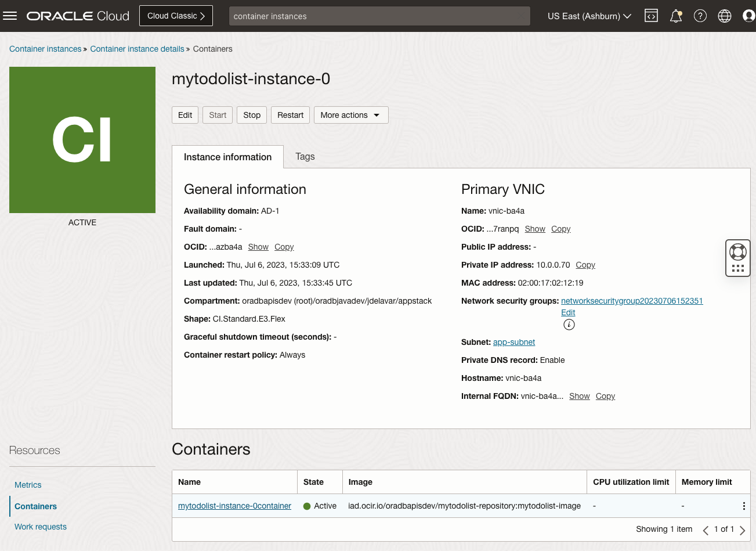Click the lifebuoy support icon
Screen dimensions: 756x551
coord(738,252)
